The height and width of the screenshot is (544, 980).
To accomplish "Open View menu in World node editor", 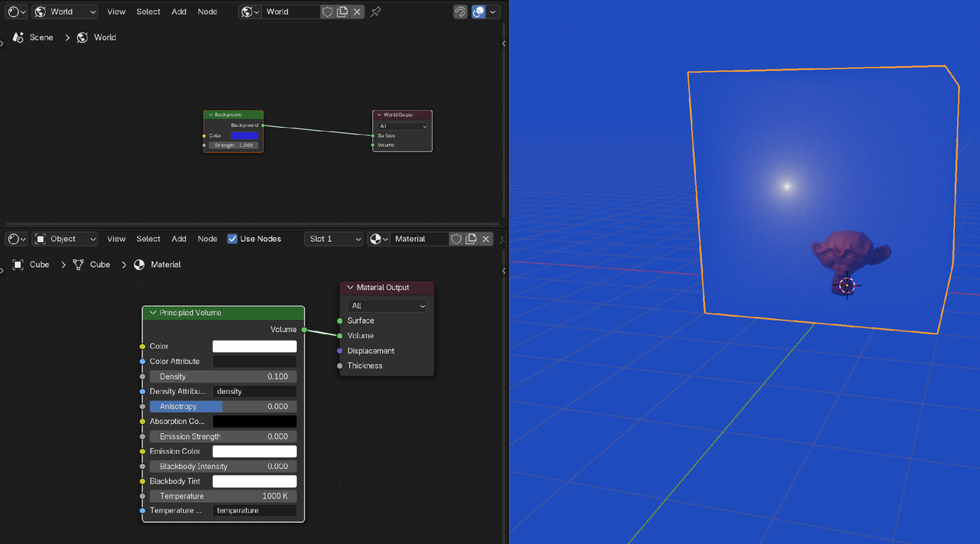I will [x=116, y=11].
